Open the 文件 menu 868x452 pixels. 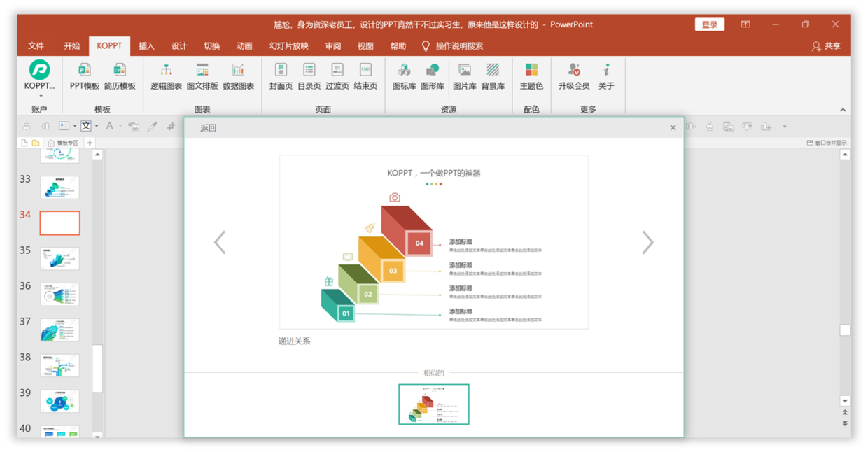click(x=36, y=46)
